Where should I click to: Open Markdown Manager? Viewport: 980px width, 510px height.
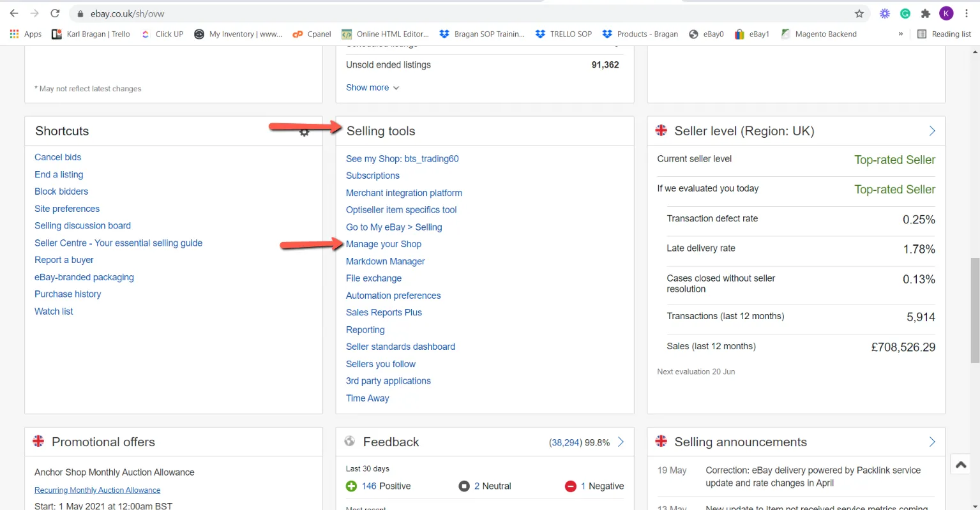click(x=385, y=261)
